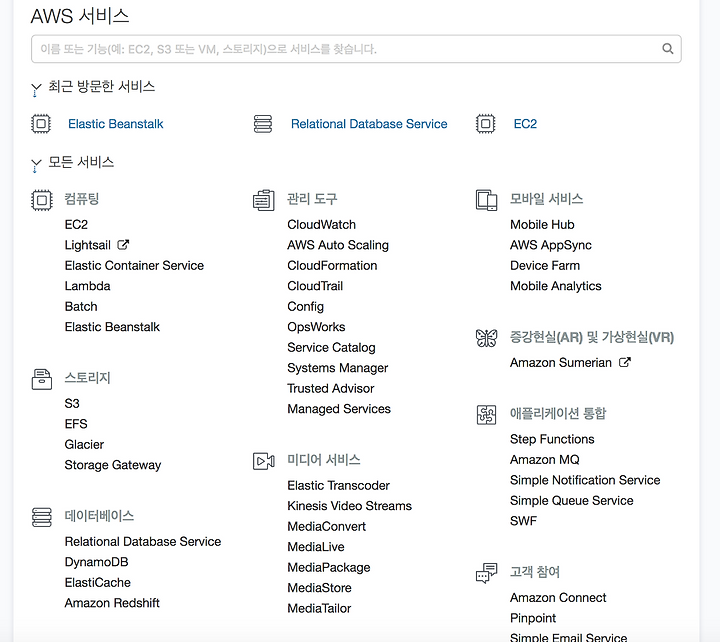This screenshot has height=642, width=720.
Task: Click the 고객 참여 chat bubbles icon
Action: tap(486, 573)
